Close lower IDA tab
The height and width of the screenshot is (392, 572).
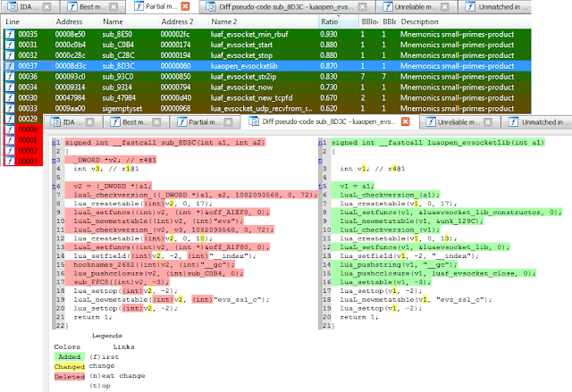click(89, 122)
